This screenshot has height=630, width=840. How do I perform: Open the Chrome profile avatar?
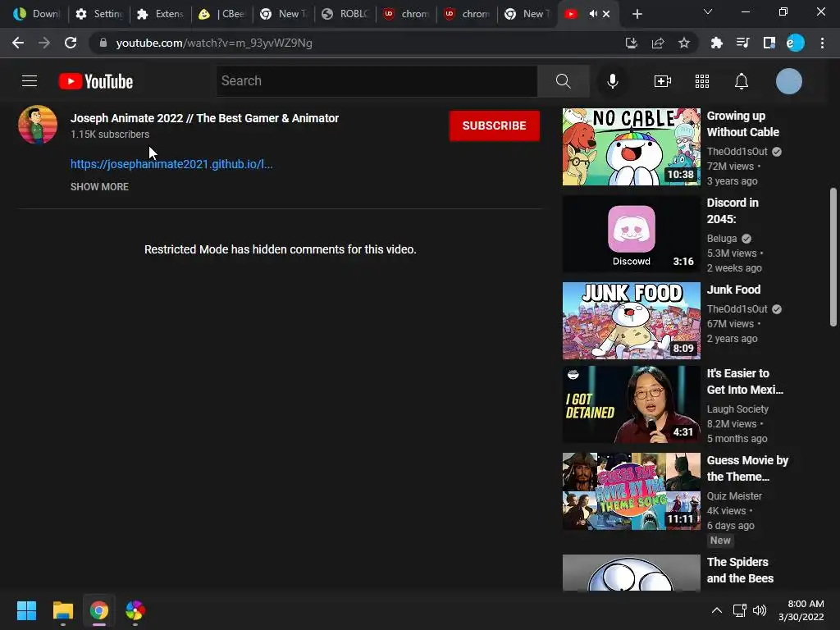(796, 43)
